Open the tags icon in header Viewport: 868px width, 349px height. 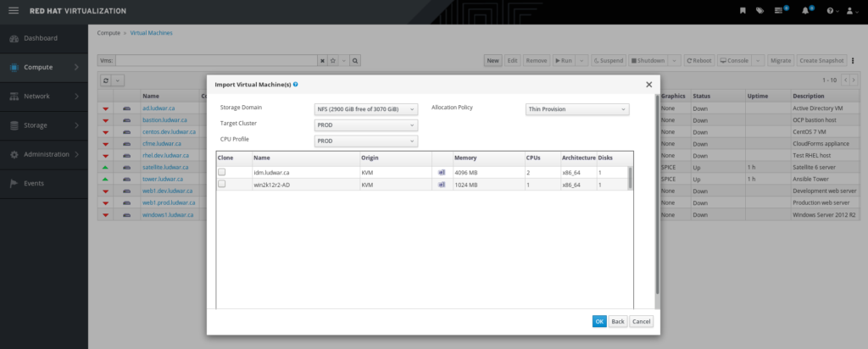[x=759, y=10]
